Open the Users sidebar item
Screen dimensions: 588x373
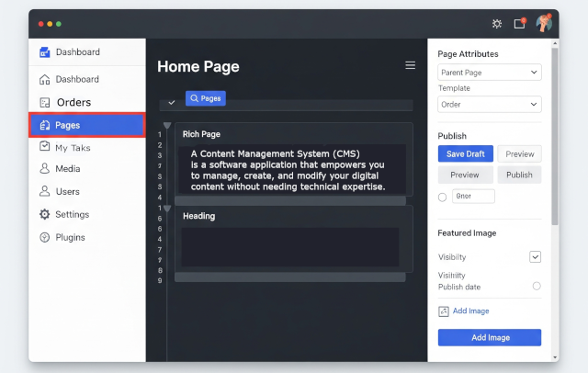tap(67, 191)
